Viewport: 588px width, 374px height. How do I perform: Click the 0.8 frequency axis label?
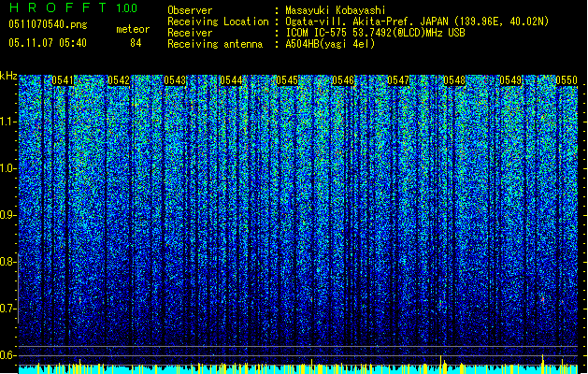tap(7, 262)
